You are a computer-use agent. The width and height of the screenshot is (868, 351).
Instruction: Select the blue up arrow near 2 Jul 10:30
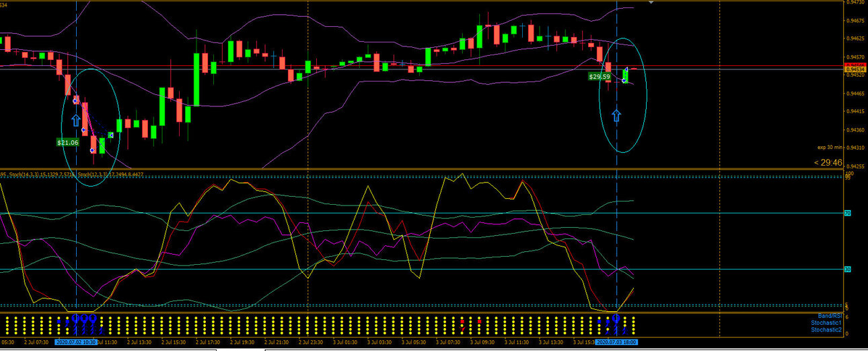pos(76,121)
